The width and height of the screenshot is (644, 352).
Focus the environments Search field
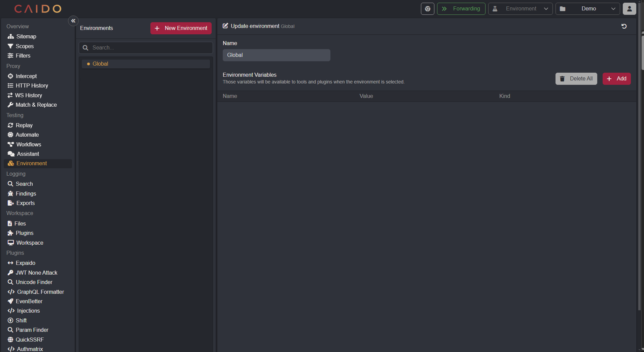146,48
